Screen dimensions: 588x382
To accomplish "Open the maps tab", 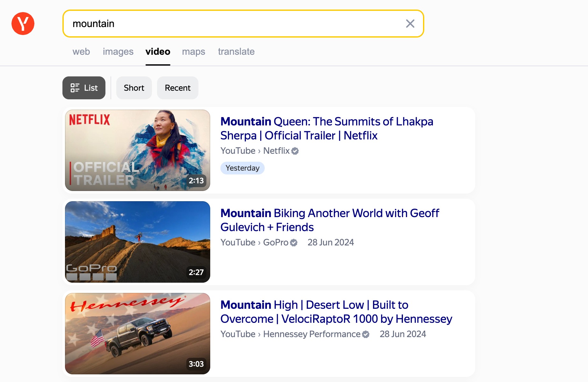I will (193, 52).
